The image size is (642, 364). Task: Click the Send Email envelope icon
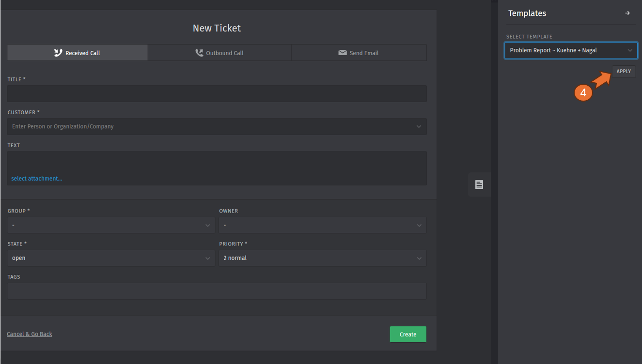click(343, 53)
